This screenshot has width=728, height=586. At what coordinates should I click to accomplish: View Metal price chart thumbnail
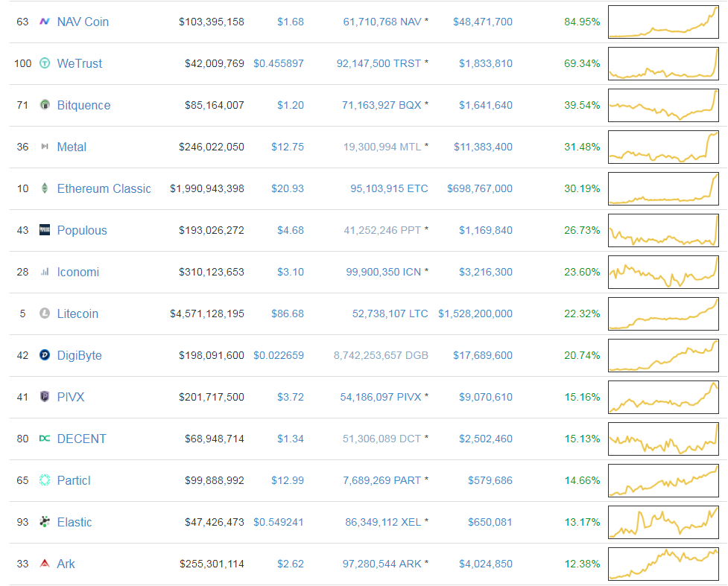pos(663,147)
